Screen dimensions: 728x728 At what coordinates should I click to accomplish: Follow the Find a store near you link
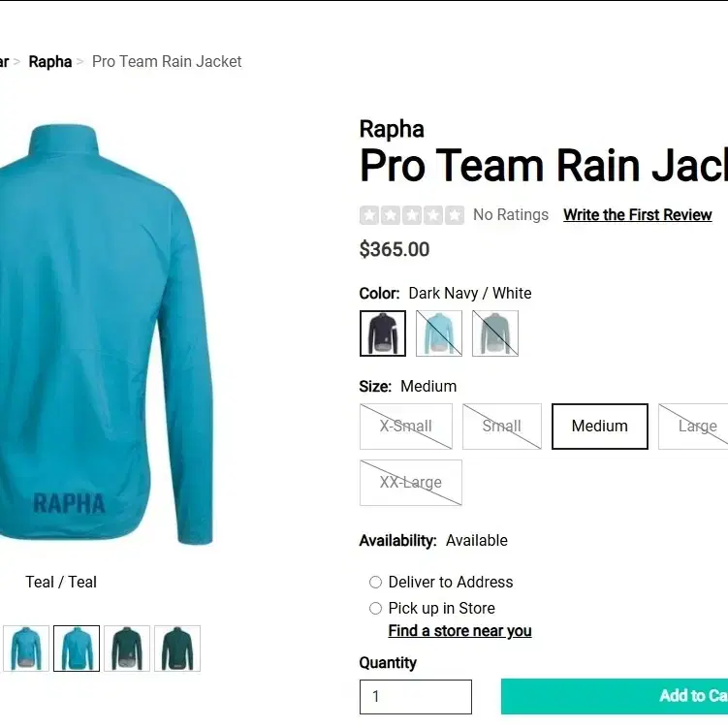coord(459,631)
